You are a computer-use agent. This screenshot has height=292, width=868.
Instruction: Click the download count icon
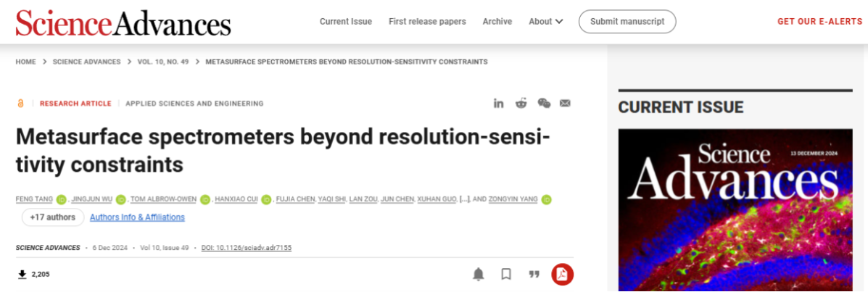click(x=22, y=274)
